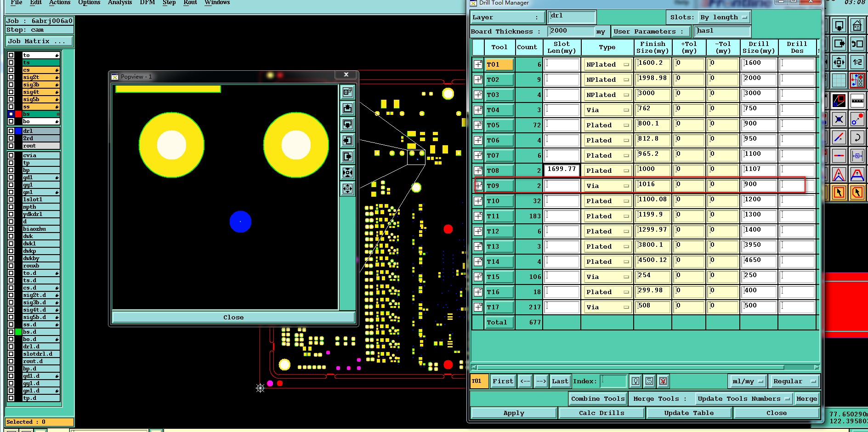Open the DFM menu
The height and width of the screenshot is (432, 868).
(x=148, y=3)
